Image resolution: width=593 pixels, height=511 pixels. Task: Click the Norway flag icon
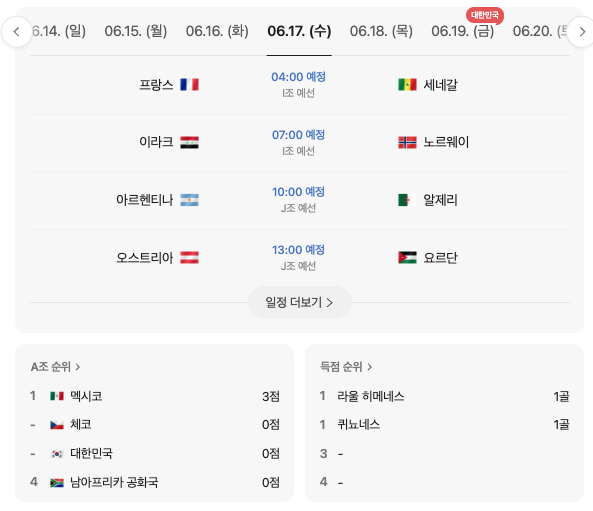[407, 142]
